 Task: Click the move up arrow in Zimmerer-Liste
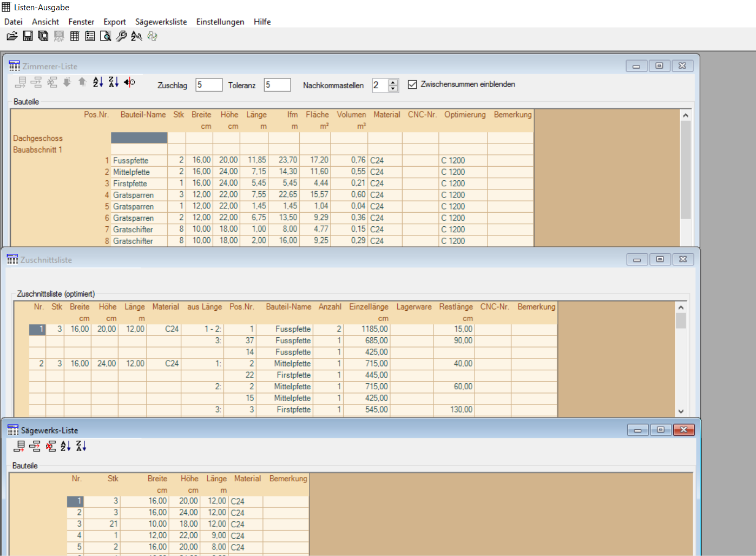pos(82,82)
